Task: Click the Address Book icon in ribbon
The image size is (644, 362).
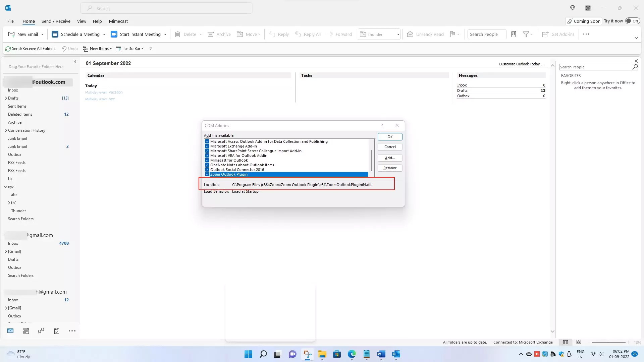Action: coord(514,34)
